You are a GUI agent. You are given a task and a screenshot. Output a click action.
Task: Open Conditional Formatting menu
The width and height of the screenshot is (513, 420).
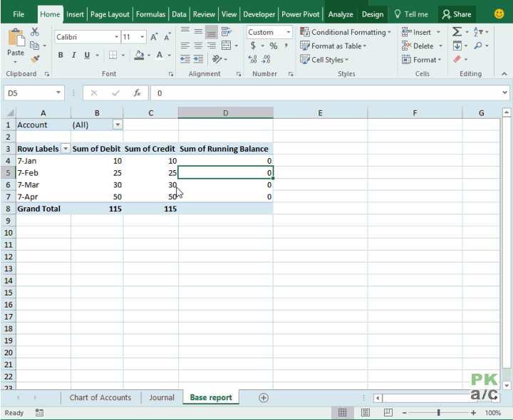click(346, 32)
